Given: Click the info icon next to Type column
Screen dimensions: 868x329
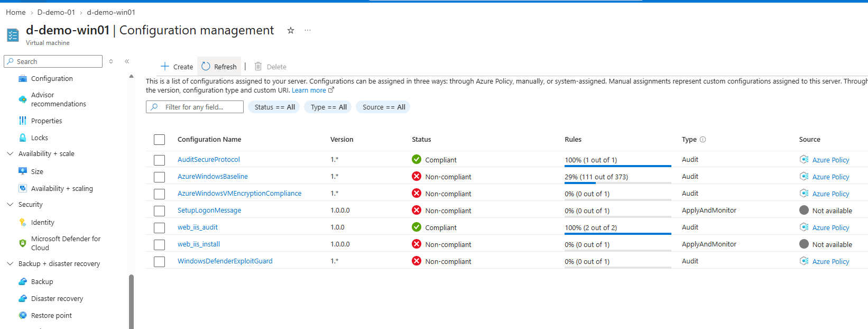Looking at the screenshot, I should click(x=703, y=140).
